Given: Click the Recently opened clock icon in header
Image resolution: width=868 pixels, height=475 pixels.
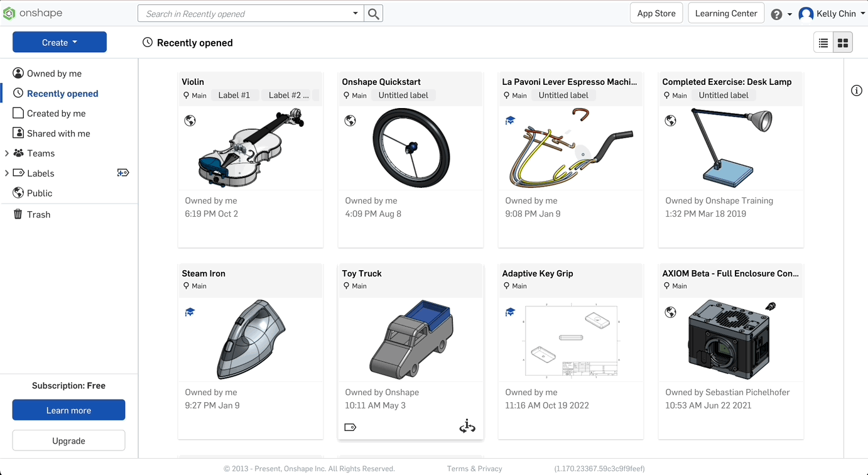Looking at the screenshot, I should coord(148,42).
